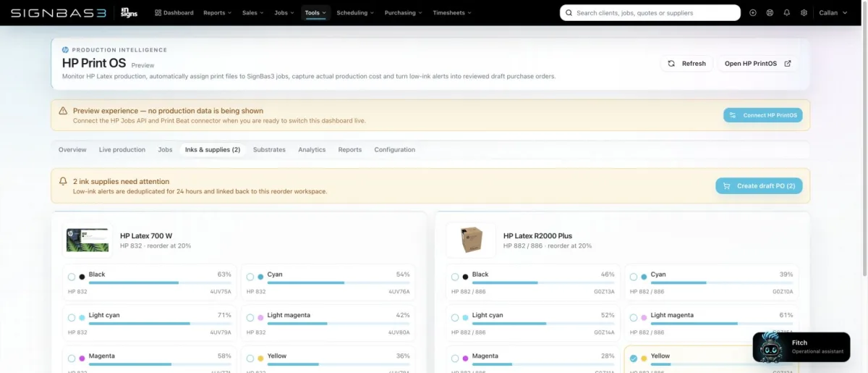Select Black ink checkbox on HP Latex 700 W
The image size is (868, 373).
point(72,277)
